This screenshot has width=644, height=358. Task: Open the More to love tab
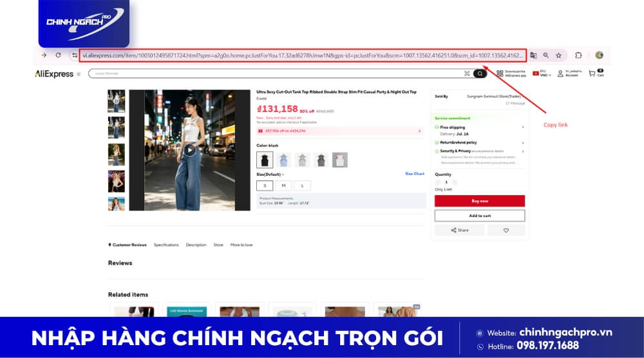pyautogui.click(x=241, y=245)
